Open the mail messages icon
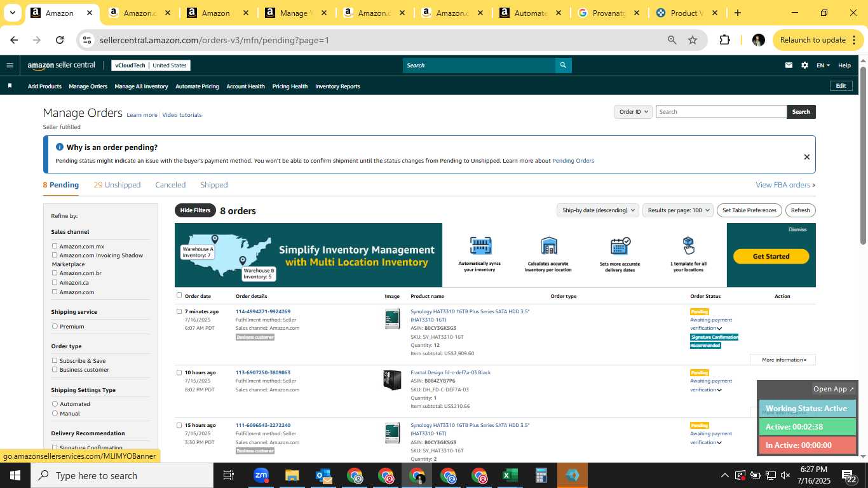 [789, 65]
